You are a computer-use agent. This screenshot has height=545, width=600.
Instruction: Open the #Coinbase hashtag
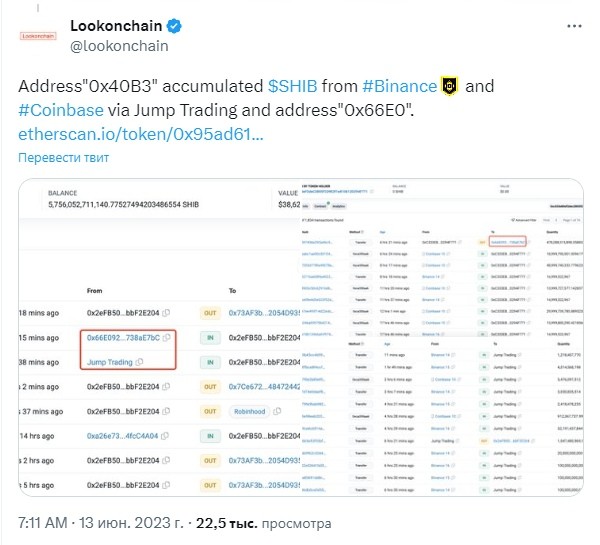[61, 110]
